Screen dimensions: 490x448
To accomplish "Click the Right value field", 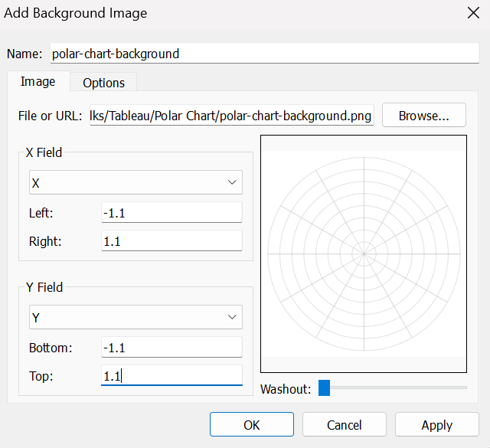I will 171,240.
